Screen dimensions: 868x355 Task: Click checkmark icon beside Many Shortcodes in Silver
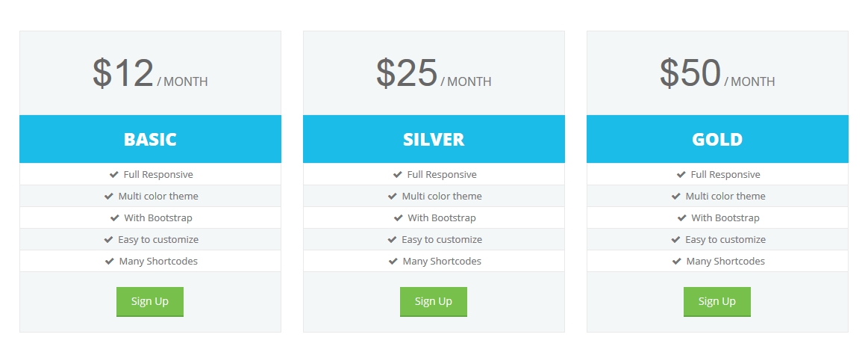[x=393, y=261]
